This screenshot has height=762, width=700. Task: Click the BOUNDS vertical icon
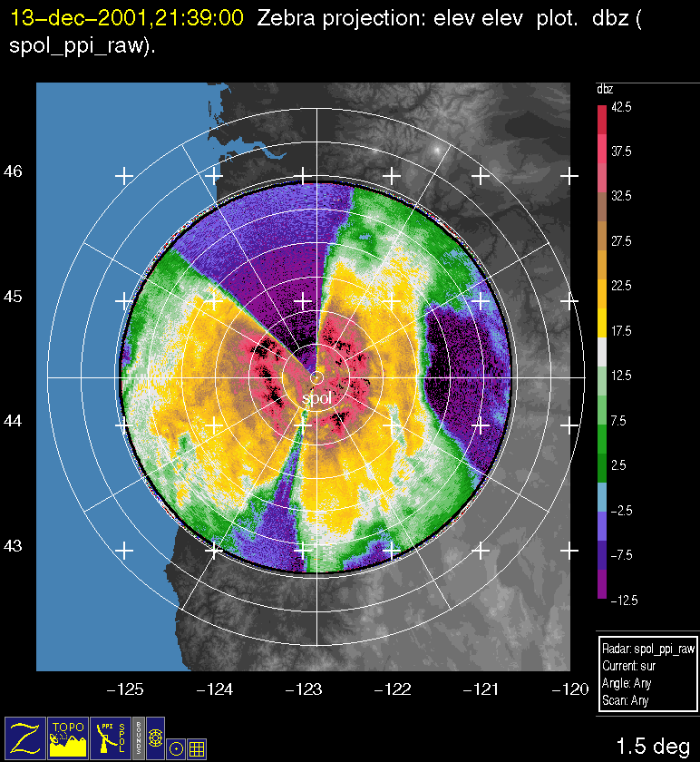click(138, 737)
